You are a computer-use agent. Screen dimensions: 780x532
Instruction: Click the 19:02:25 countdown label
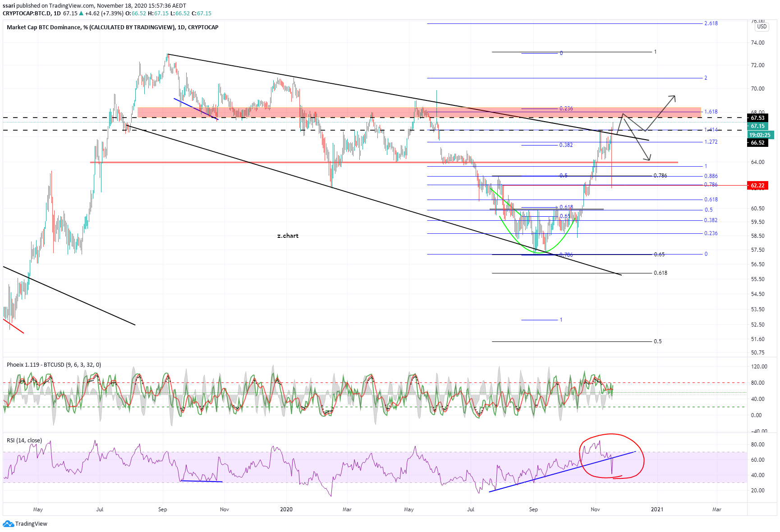(761, 135)
